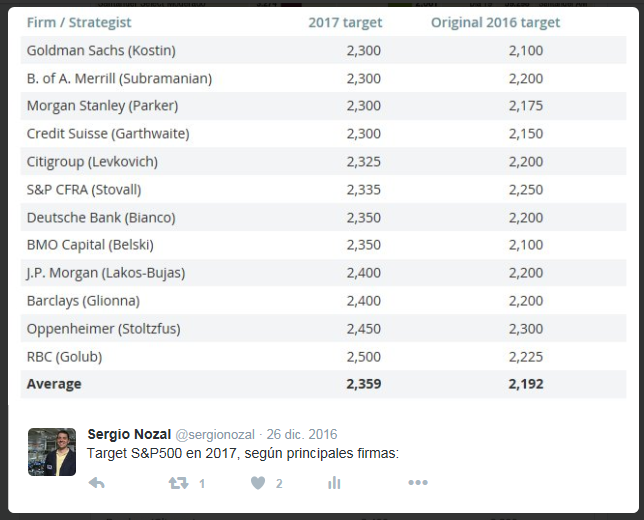Click the Original 2016 target column header

tap(495, 22)
